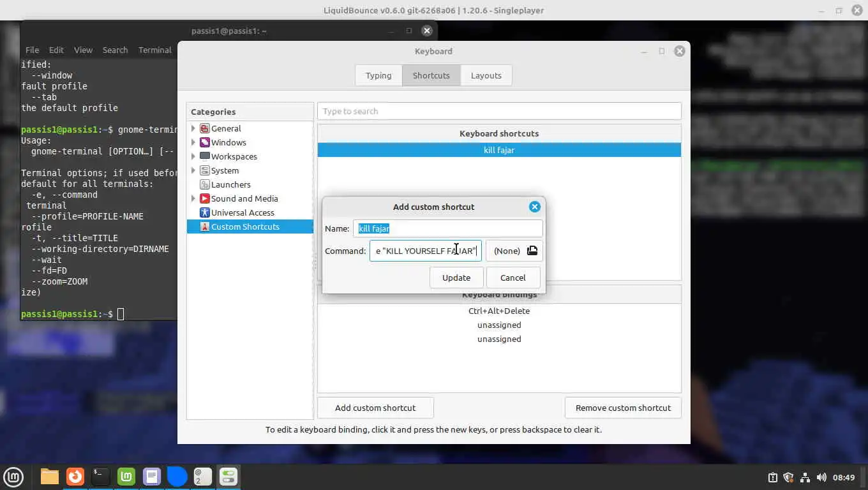Open the terminal View menu
Viewport: 868px width, 490px height.
(x=83, y=50)
